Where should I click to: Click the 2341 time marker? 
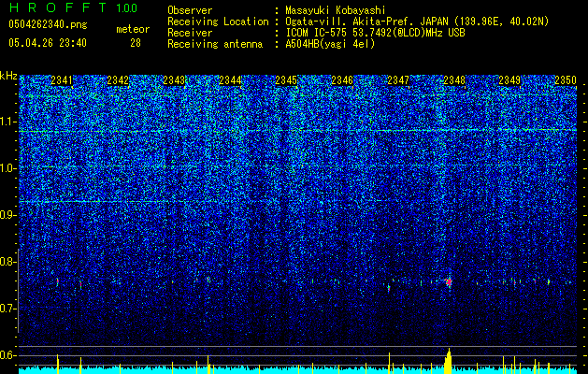tap(62, 80)
